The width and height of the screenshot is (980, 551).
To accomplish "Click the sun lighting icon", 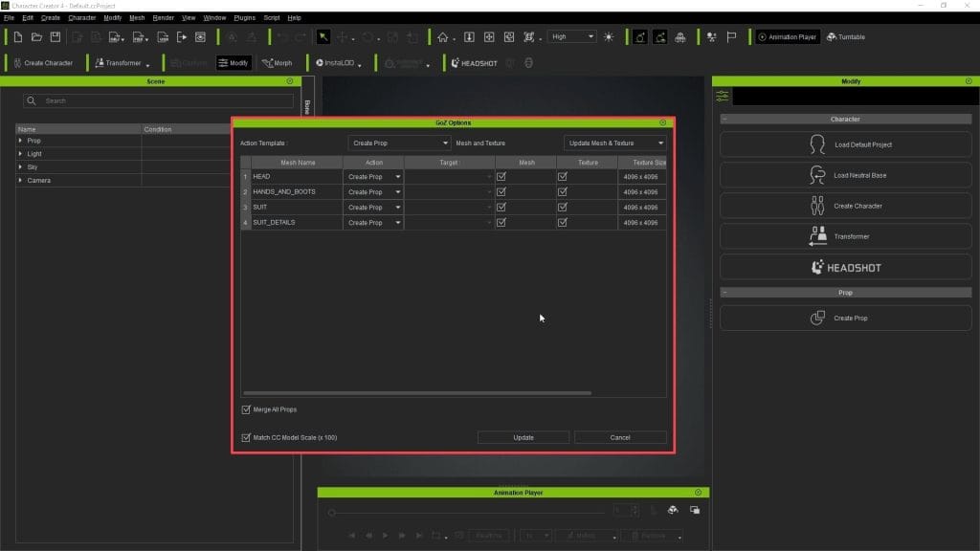I will [x=609, y=37].
